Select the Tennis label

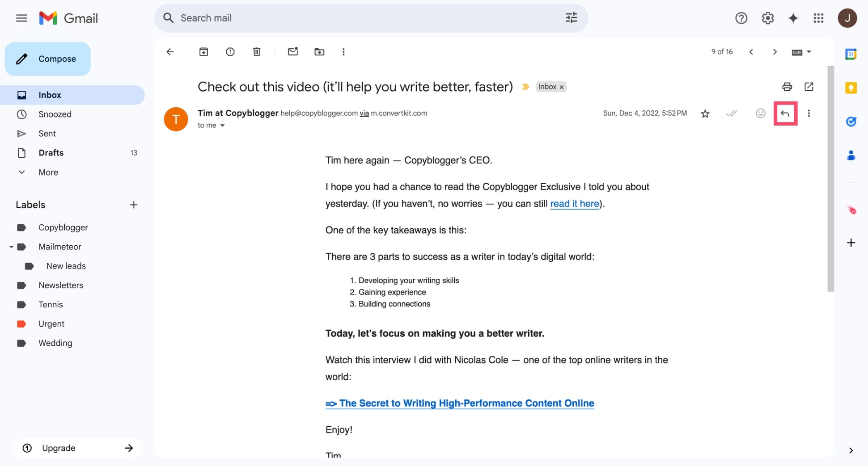[51, 304]
